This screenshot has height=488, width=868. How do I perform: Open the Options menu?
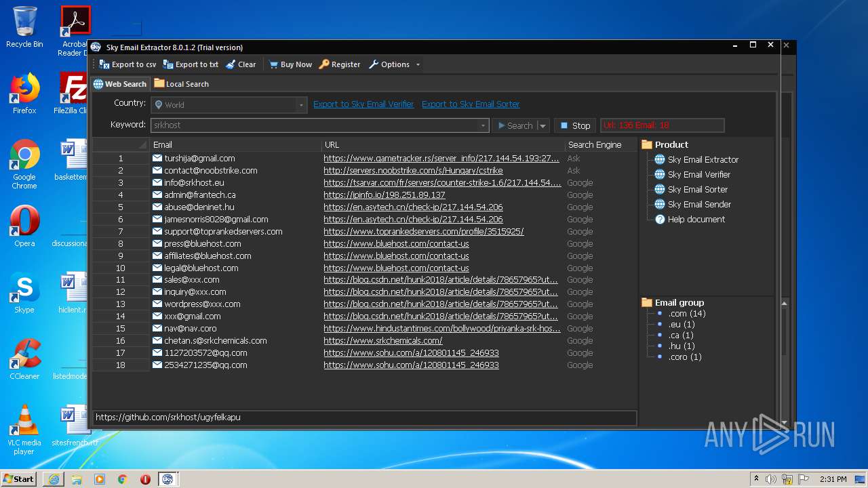(389, 64)
